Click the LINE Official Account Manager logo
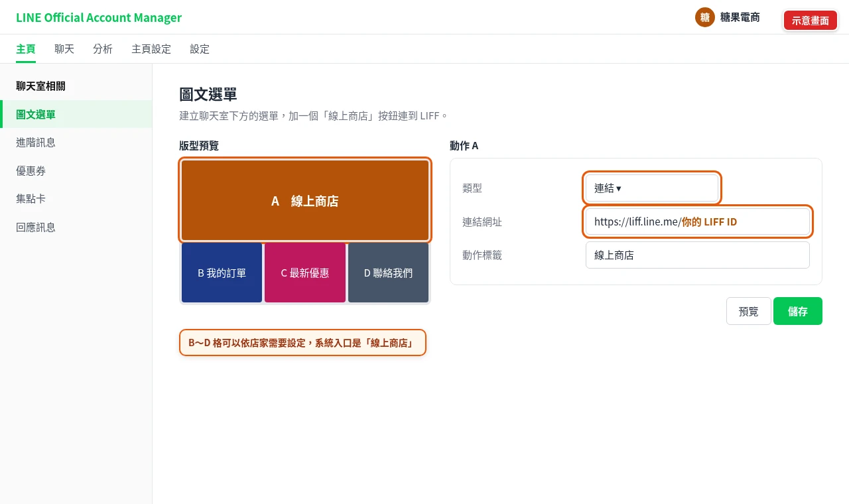849x504 pixels. click(99, 17)
